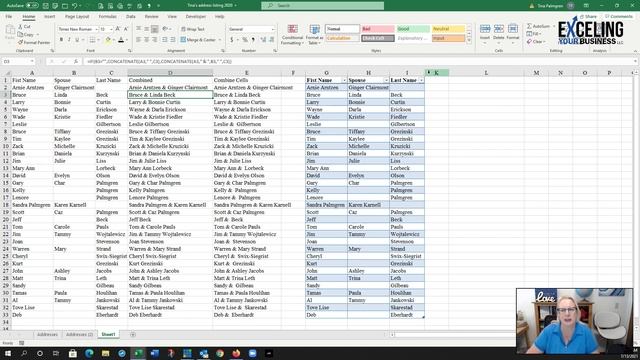Apply Comma style
The height and width of the screenshot is (360, 640).
(253, 40)
